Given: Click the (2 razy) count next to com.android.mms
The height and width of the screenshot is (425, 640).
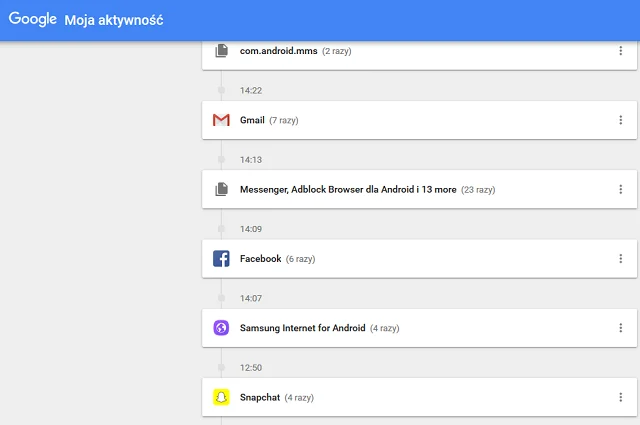Looking at the screenshot, I should (x=337, y=51).
